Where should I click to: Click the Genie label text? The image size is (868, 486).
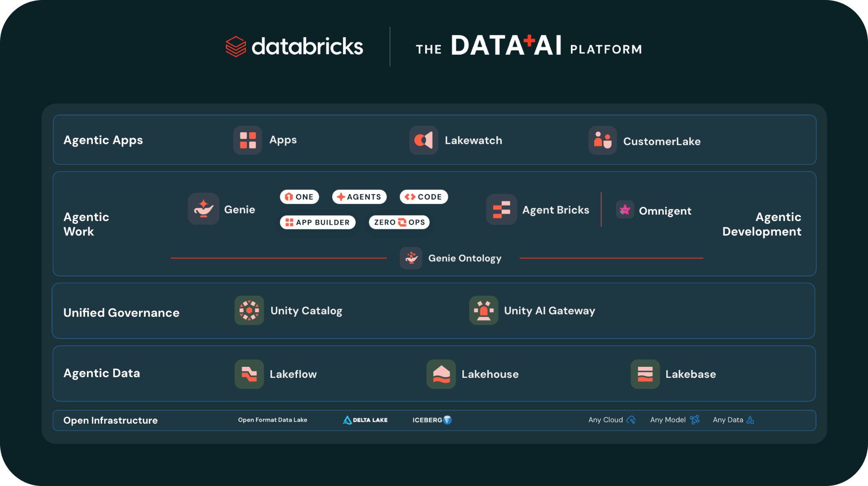(239, 209)
